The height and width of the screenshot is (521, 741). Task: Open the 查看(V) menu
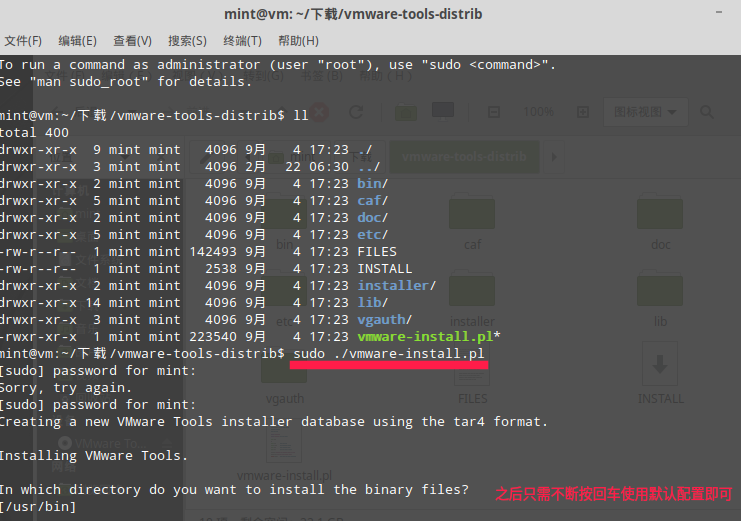tap(132, 41)
